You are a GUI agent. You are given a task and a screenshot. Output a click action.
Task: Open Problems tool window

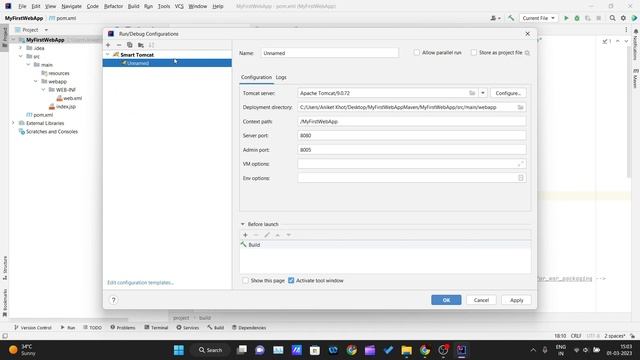coord(122,327)
